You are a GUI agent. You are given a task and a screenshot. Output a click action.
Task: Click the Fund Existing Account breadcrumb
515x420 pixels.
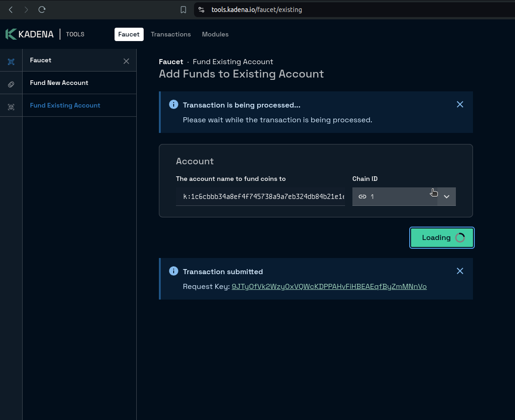[233, 62]
